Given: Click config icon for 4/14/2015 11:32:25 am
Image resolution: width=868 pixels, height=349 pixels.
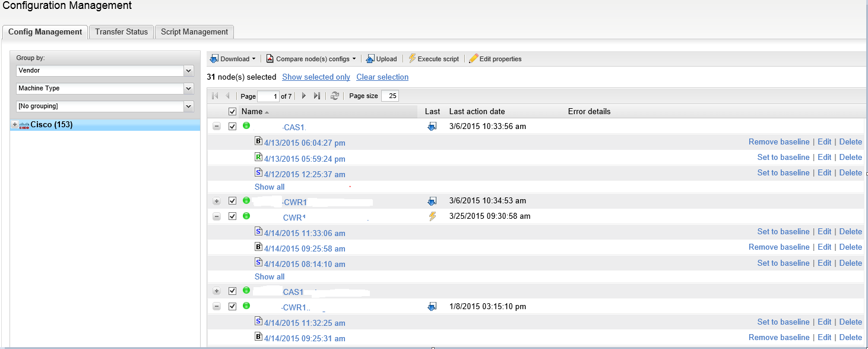Looking at the screenshot, I should click(258, 321).
